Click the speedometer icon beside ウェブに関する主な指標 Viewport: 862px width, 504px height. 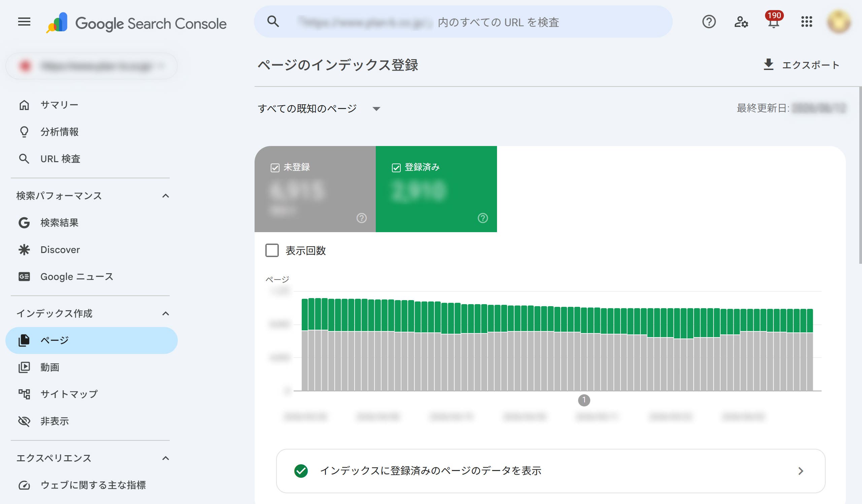pos(24,485)
